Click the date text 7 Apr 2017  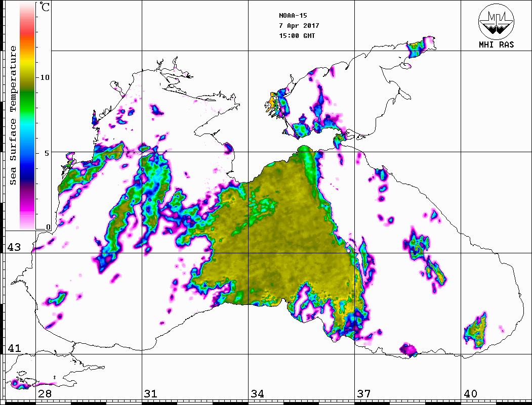(299, 26)
